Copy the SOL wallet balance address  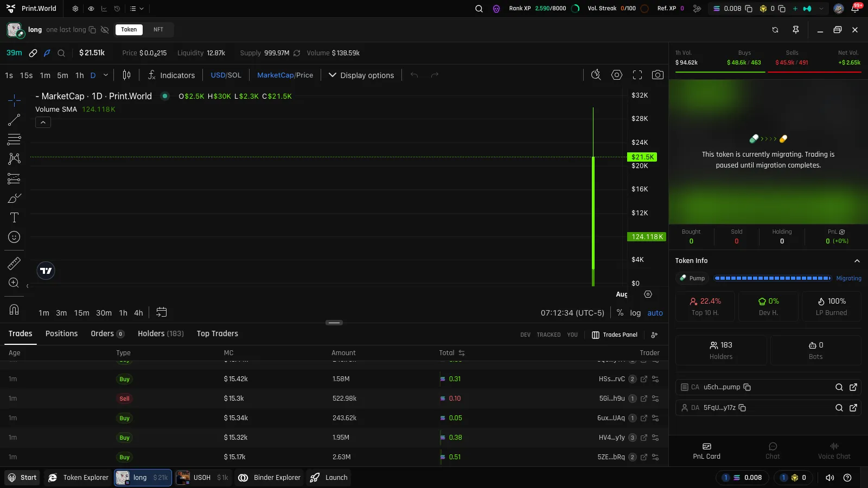[749, 9]
